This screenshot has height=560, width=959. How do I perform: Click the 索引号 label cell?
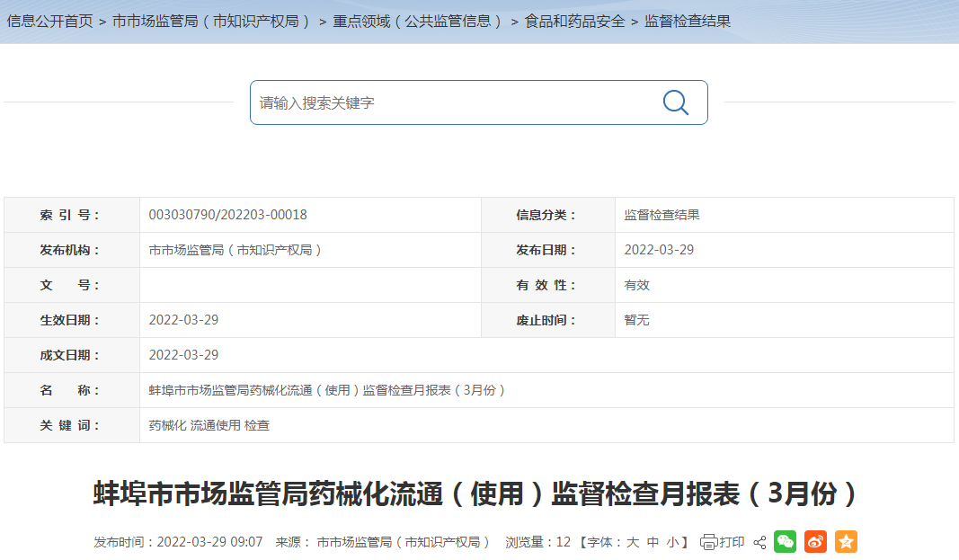pos(72,215)
